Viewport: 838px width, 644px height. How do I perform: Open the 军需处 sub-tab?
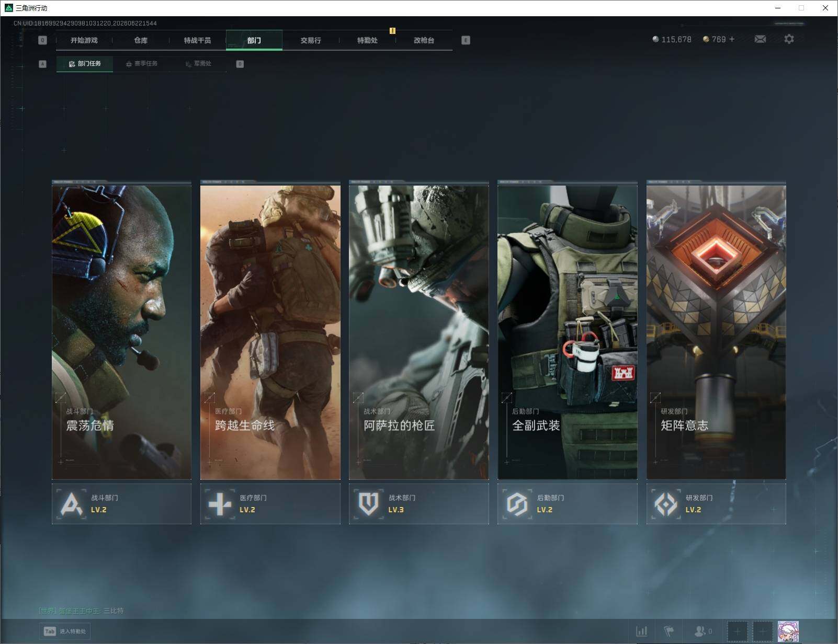[x=198, y=64]
